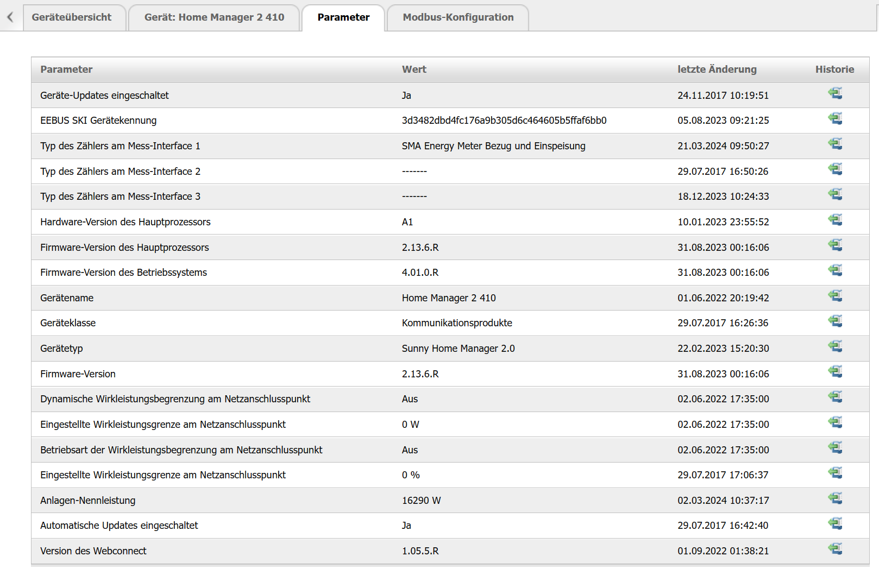
Task: Click the label Dynamische Wirkleistungsbegrenzung am Netzanschlusspunkt
Action: click(x=175, y=399)
